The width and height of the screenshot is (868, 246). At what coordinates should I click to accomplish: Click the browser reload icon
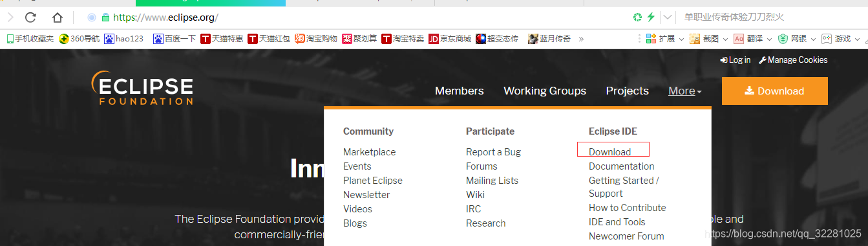(30, 17)
